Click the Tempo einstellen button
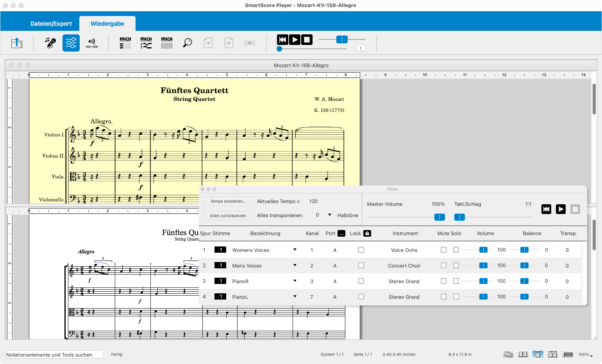Image resolution: width=602 pixels, height=364 pixels. point(228,202)
